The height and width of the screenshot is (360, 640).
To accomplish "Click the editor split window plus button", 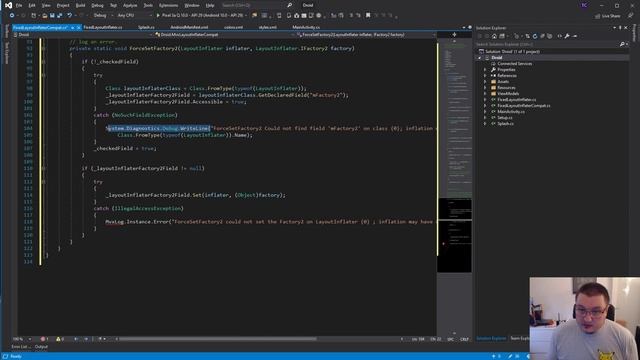I will coord(454,35).
